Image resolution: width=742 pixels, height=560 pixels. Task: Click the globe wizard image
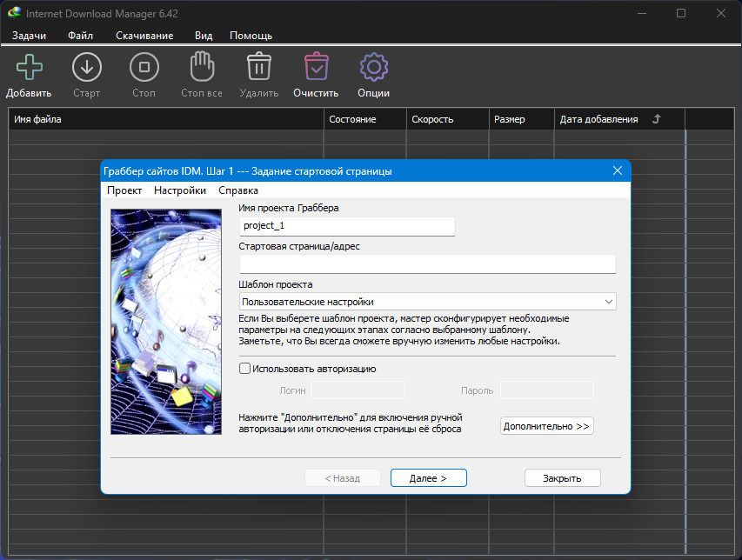click(166, 322)
